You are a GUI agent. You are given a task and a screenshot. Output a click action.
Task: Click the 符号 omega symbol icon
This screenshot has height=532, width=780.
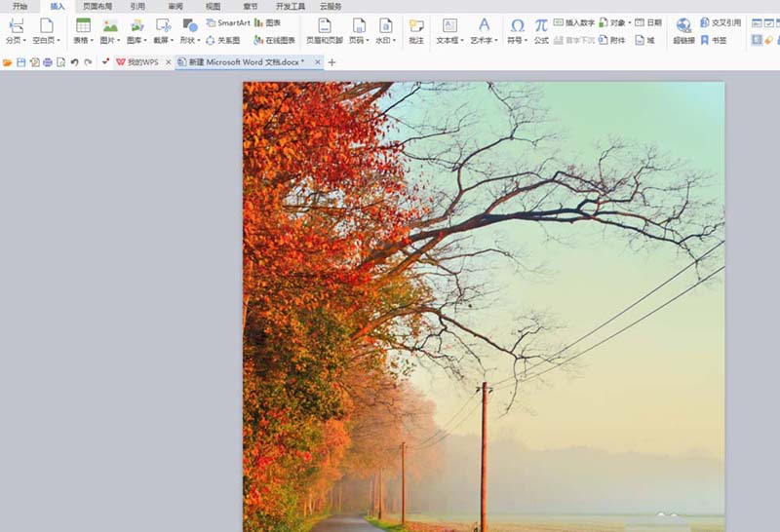tap(518, 26)
